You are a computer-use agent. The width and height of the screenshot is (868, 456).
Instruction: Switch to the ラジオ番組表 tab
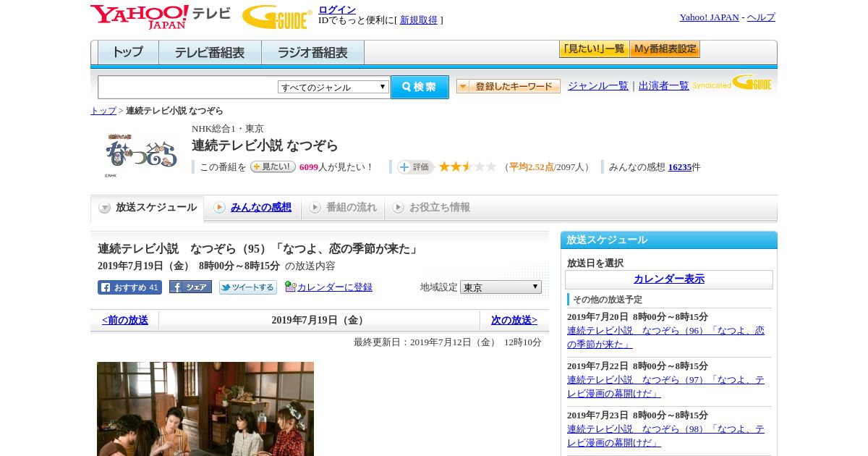tap(312, 53)
